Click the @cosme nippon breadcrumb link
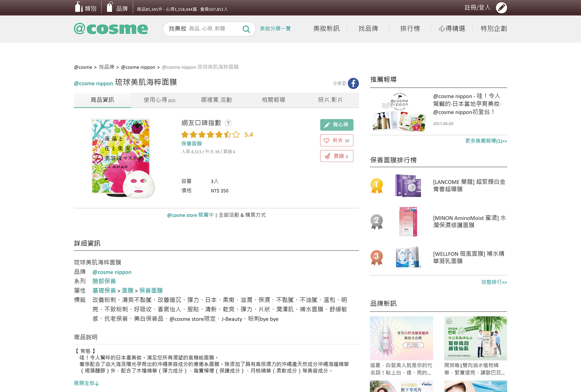Screen dimensions: 581x392 (138, 67)
